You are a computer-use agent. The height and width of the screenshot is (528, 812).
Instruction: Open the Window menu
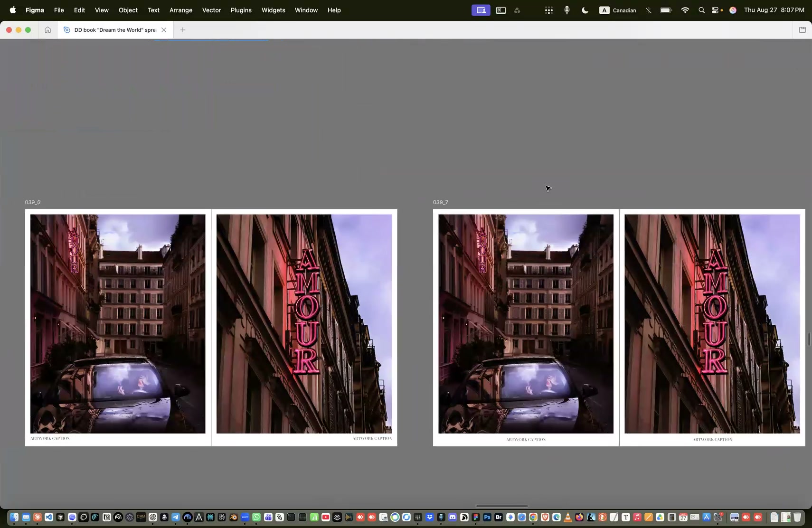pyautogui.click(x=306, y=10)
